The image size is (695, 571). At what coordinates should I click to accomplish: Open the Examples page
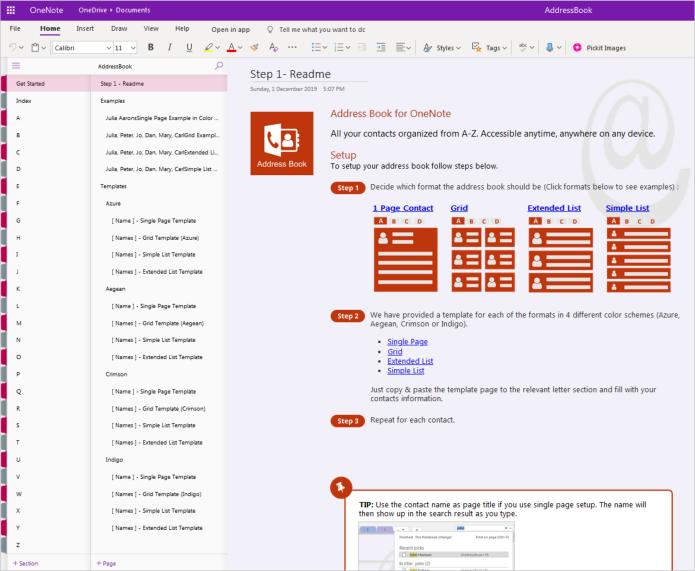coord(160,101)
